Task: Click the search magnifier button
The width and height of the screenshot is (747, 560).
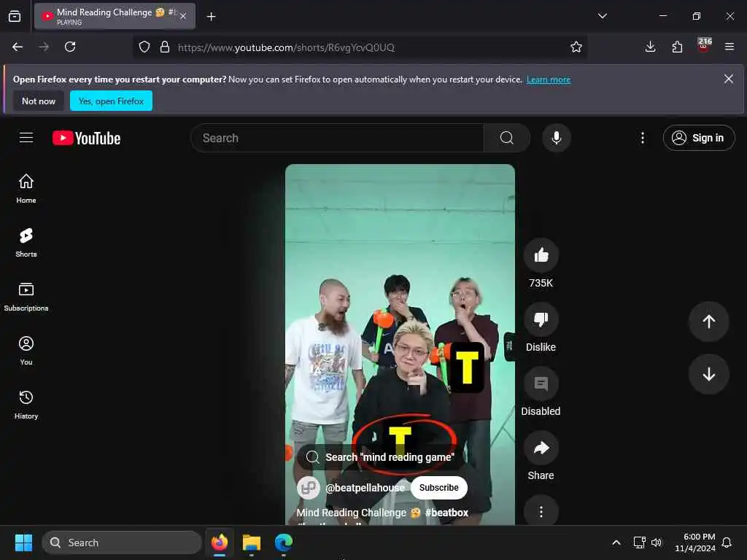Action: click(507, 138)
